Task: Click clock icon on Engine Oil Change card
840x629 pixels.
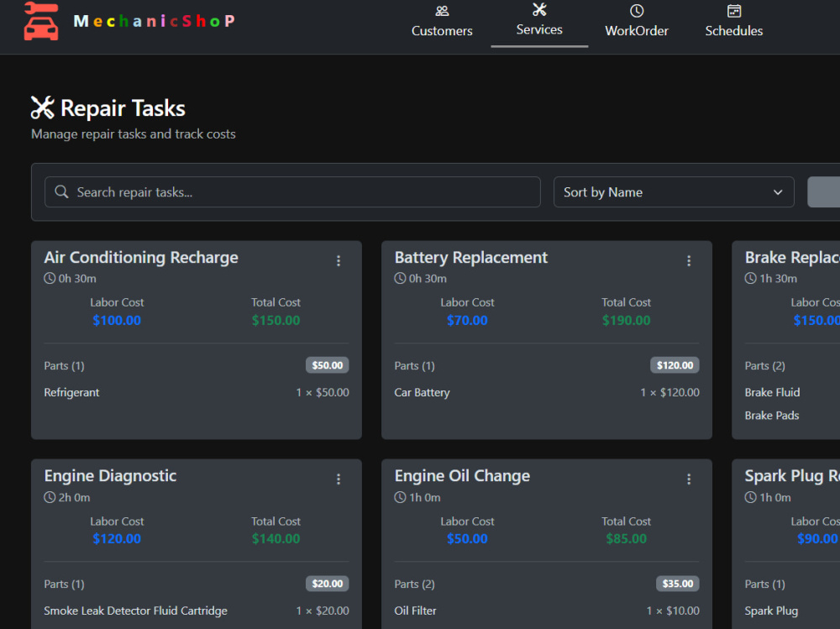Action: 400,497
